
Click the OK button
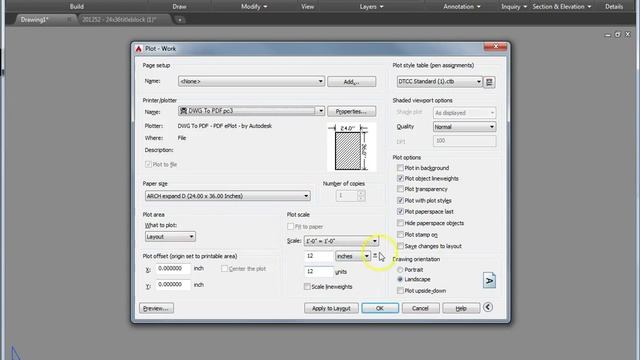click(380, 308)
